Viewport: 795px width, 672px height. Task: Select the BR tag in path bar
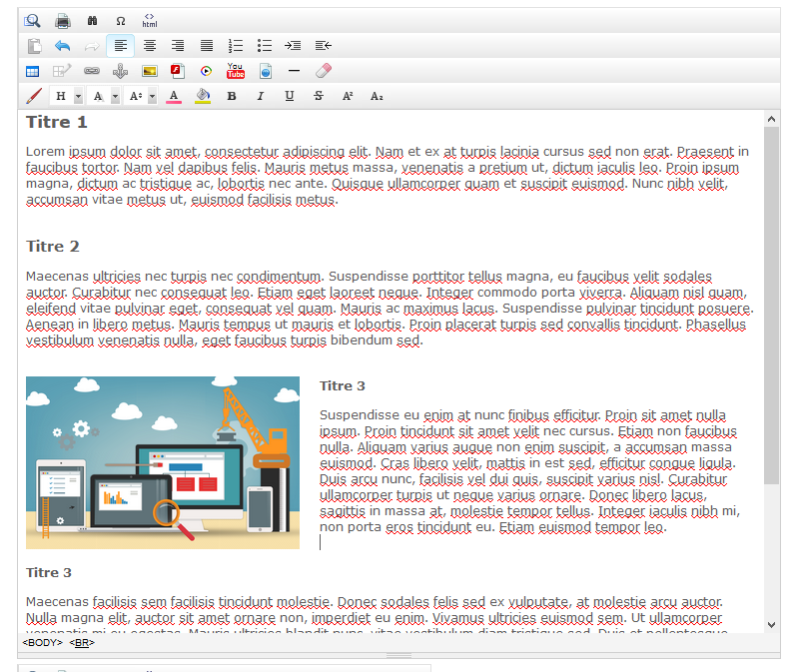click(x=82, y=643)
